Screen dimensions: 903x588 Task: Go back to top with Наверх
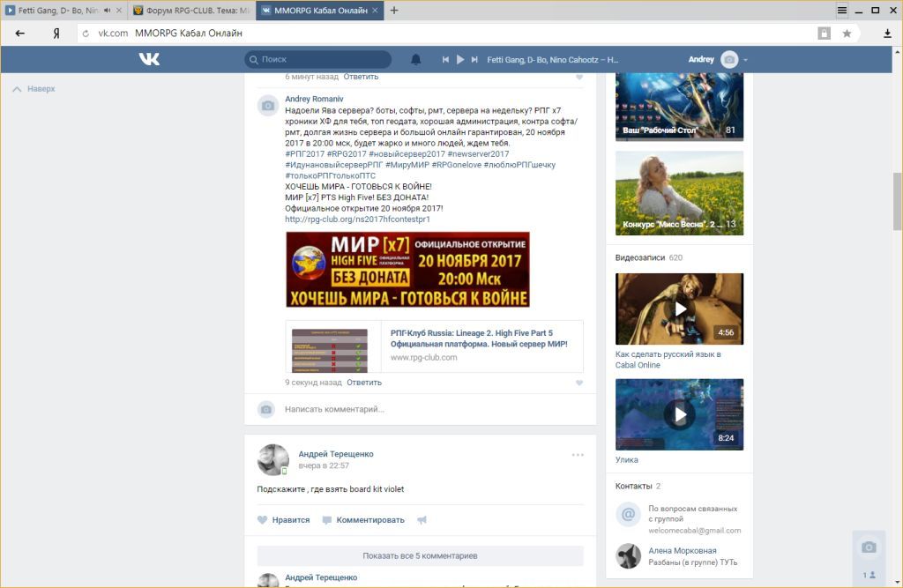point(34,89)
